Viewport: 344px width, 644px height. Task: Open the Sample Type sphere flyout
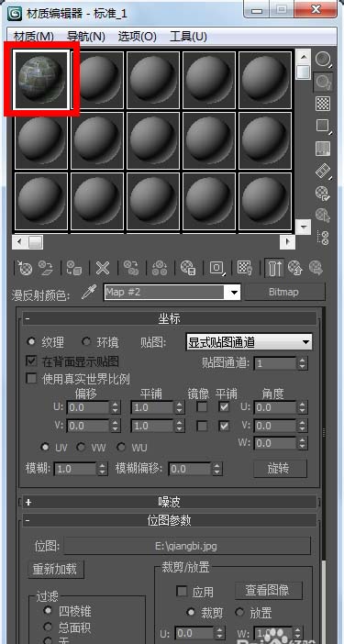tap(323, 60)
